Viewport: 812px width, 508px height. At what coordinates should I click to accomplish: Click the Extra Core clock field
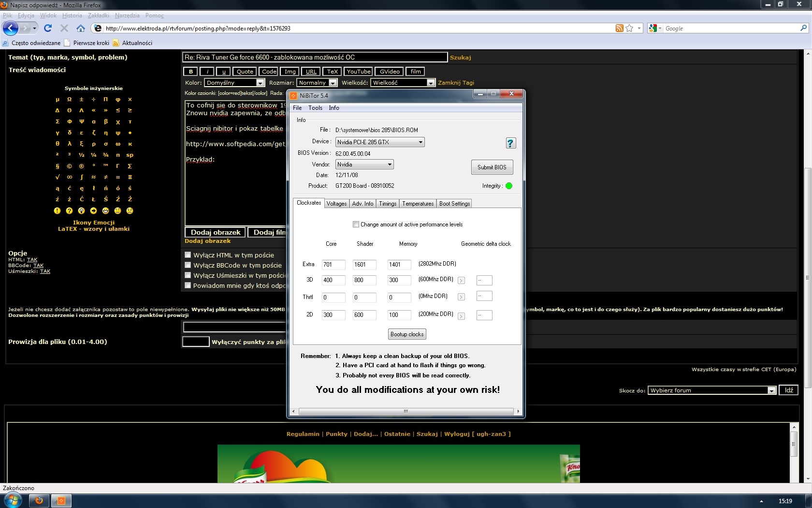click(333, 265)
